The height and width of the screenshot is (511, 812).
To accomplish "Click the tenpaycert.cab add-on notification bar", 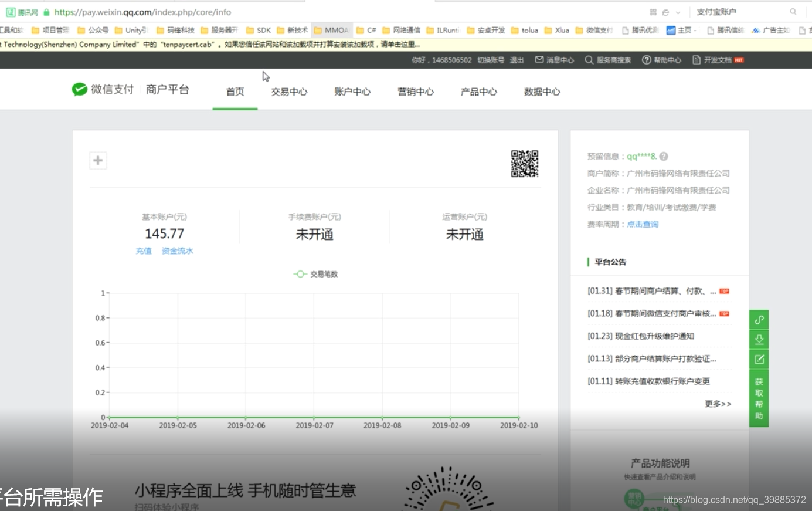I will click(406, 44).
